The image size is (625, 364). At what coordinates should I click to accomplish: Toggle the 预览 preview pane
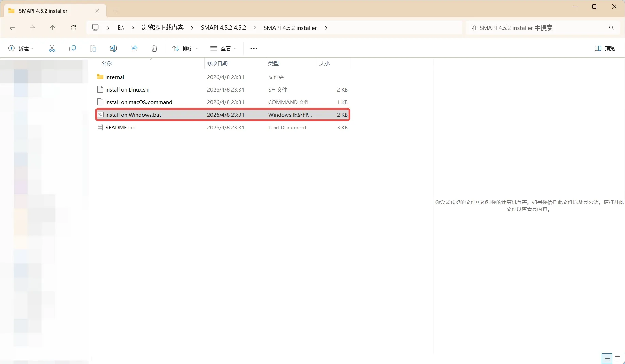tap(605, 48)
